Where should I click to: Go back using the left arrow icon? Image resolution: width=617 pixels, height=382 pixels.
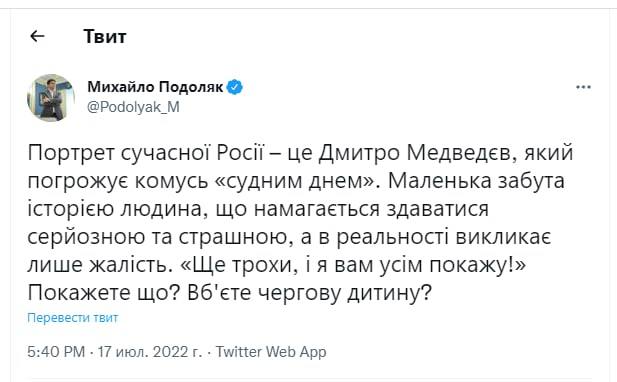(x=37, y=36)
